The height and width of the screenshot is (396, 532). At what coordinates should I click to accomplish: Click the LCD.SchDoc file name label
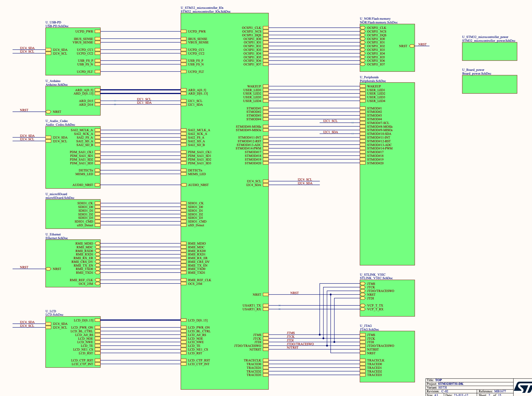click(x=54, y=315)
